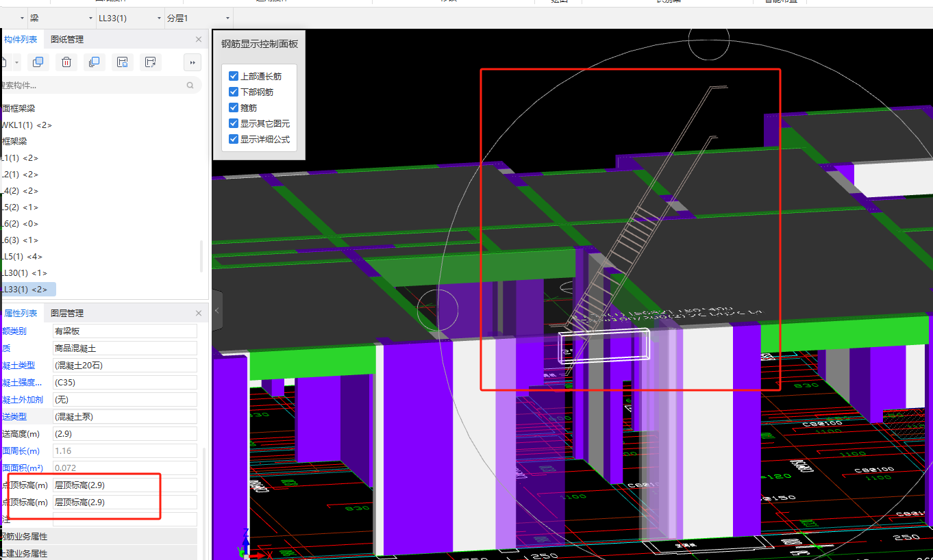
Task: Click the pumping height (2.9) field
Action: pos(125,434)
